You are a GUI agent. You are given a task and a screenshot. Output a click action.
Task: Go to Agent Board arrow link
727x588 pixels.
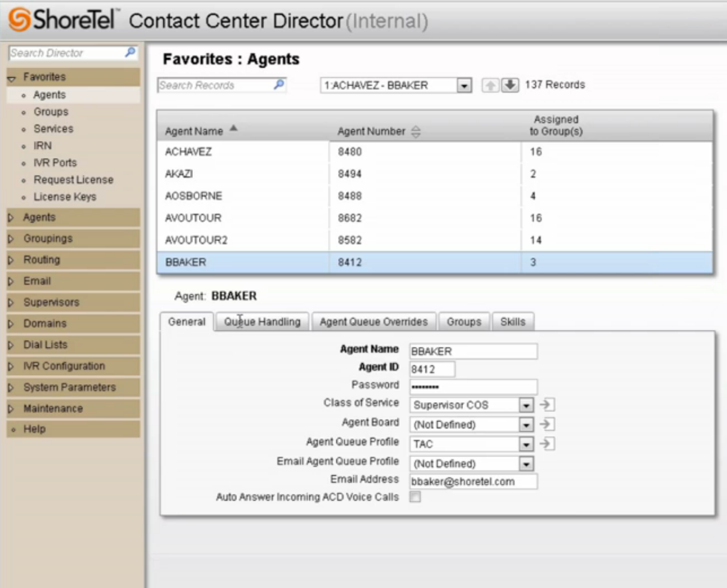pos(548,424)
